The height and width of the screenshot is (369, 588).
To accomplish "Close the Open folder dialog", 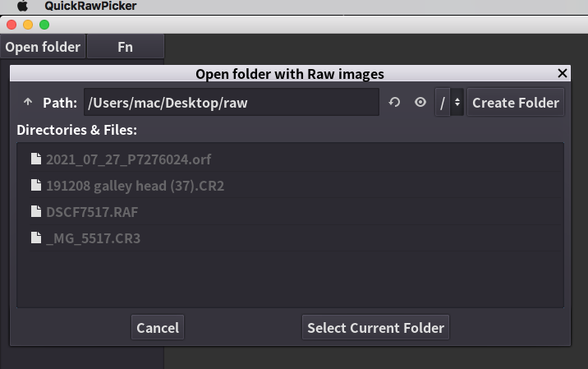I will click(562, 74).
